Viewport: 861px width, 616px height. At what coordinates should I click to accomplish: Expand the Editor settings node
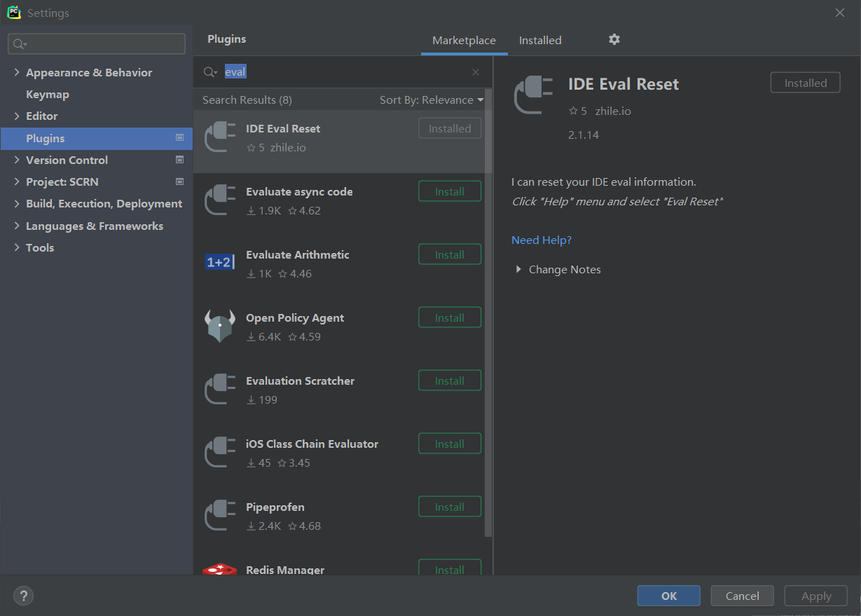tap(17, 116)
